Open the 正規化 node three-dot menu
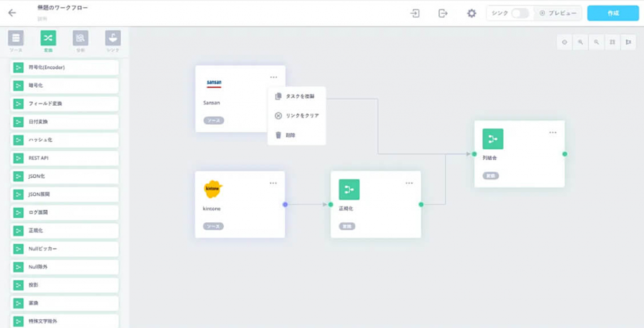The image size is (644, 328). [x=409, y=183]
